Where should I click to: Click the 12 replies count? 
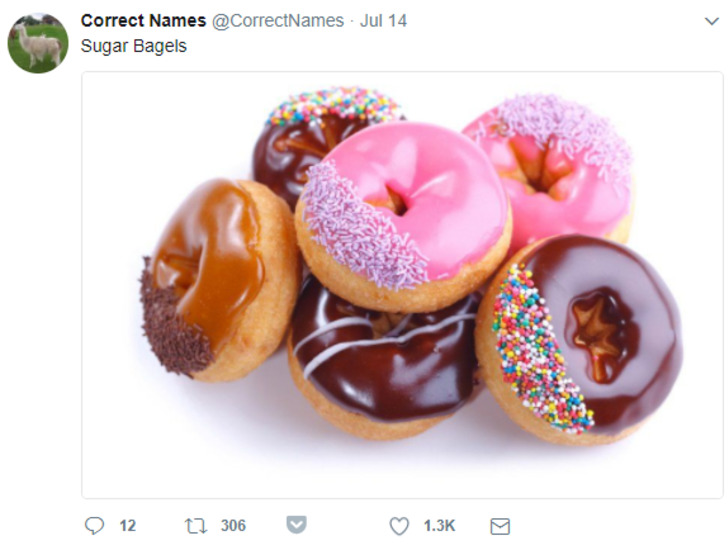click(128, 526)
